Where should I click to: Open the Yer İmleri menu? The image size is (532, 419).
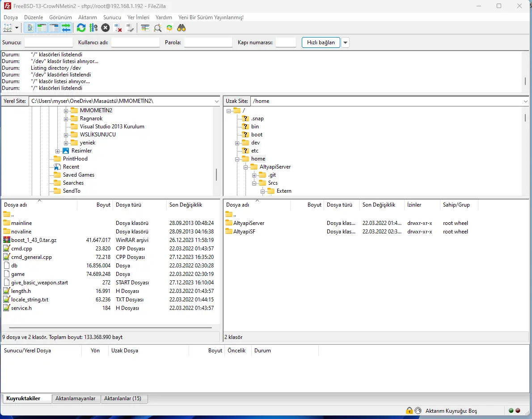[138, 17]
